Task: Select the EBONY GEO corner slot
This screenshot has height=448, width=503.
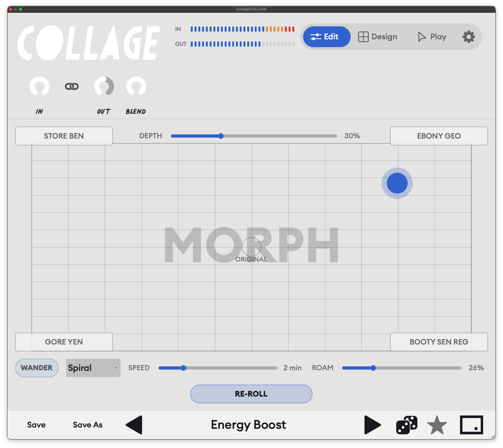Action: click(439, 136)
